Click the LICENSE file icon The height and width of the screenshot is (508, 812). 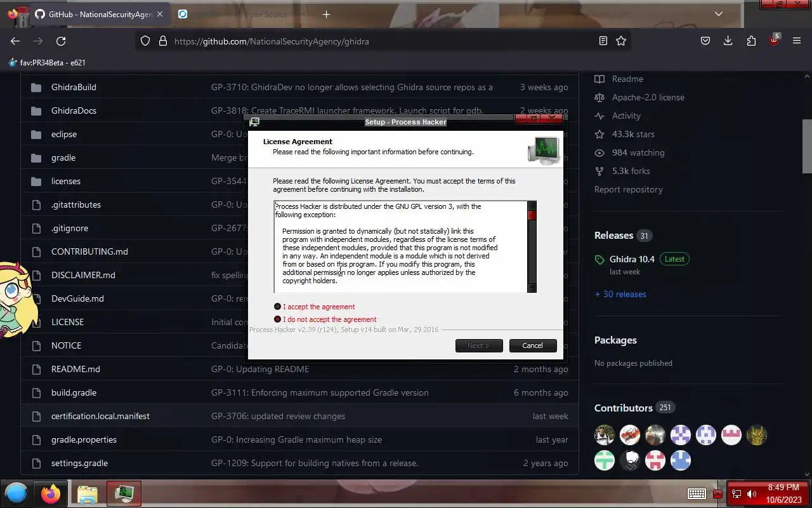click(36, 322)
